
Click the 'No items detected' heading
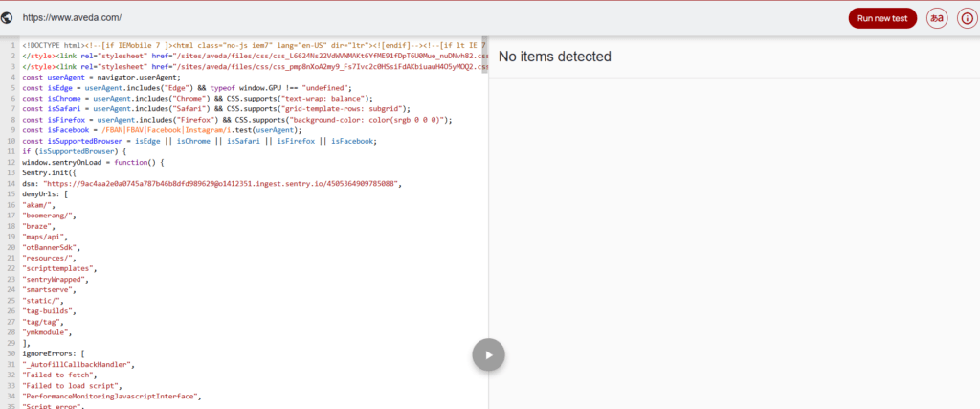click(x=554, y=57)
